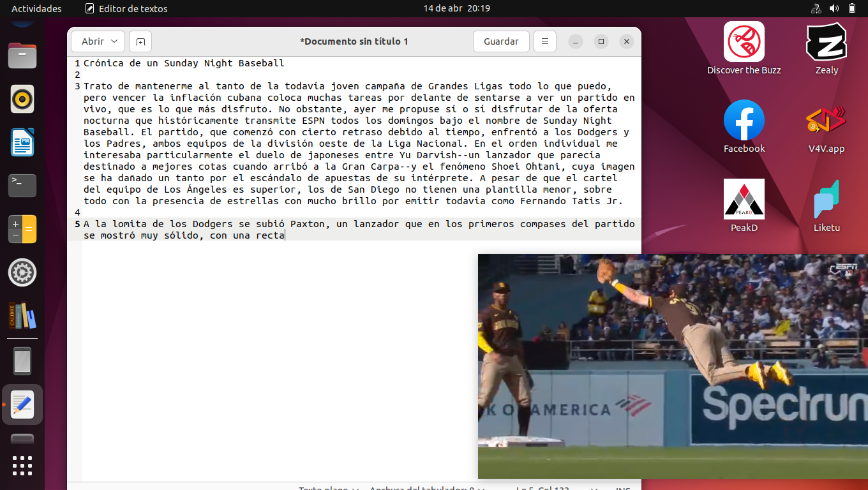Click the word 'ESPN' in paragraph 3

pos(313,121)
